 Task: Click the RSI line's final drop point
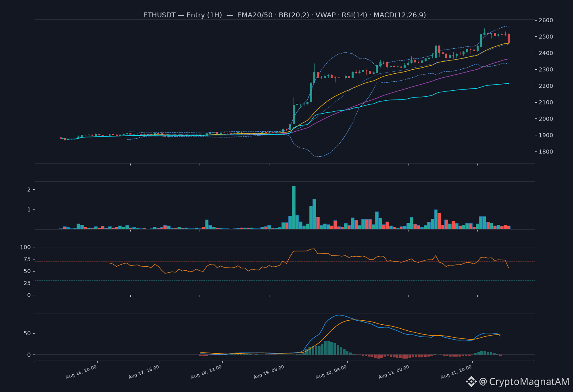pyautogui.click(x=508, y=268)
